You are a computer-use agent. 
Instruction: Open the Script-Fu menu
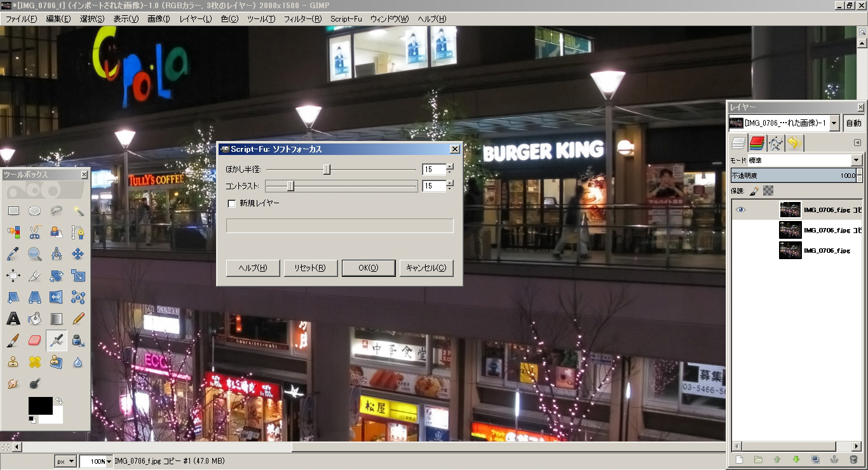tap(346, 19)
